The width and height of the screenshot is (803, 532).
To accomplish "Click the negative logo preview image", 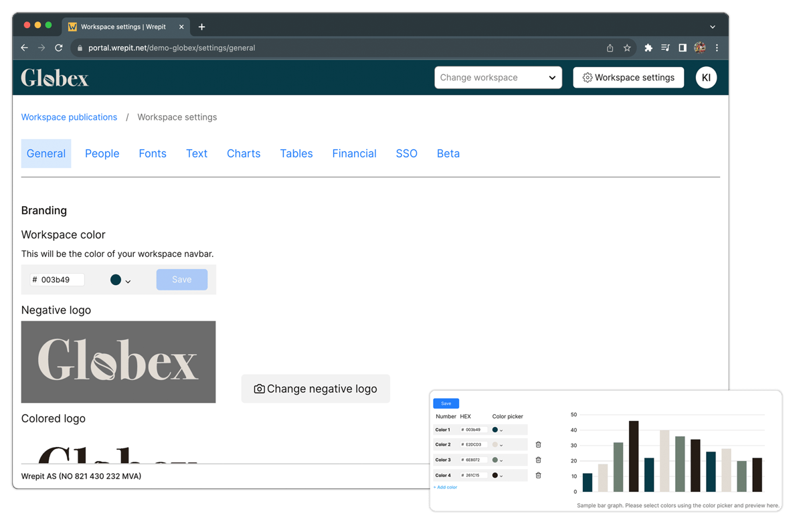I will [118, 362].
